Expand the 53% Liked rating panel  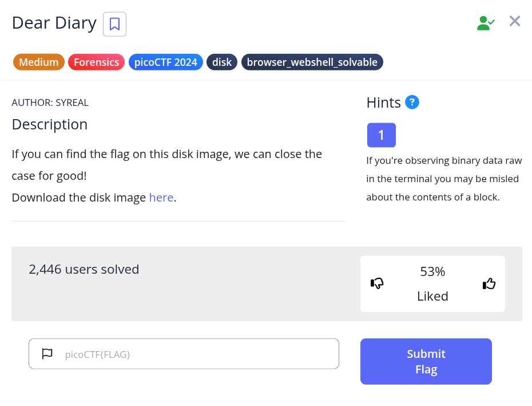click(x=432, y=283)
